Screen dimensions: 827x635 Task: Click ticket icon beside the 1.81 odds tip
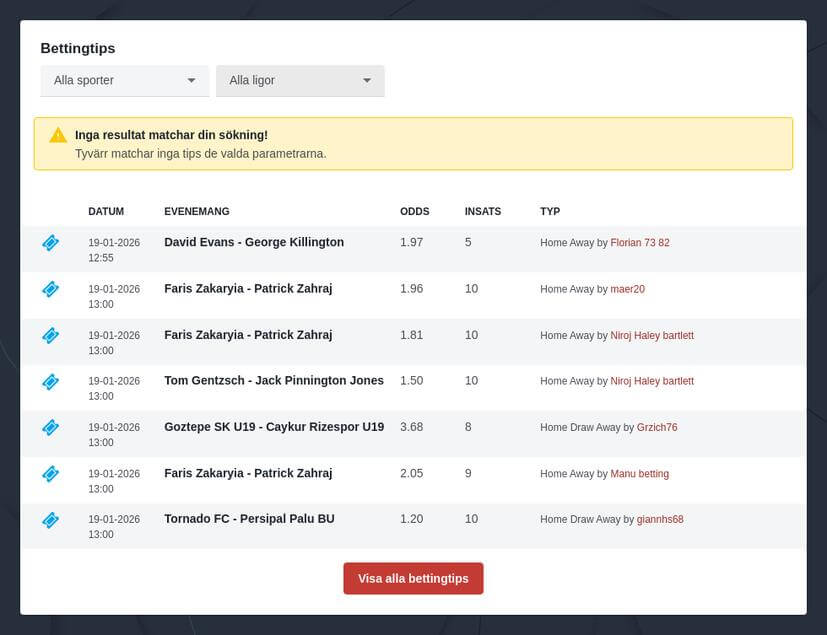(50, 335)
